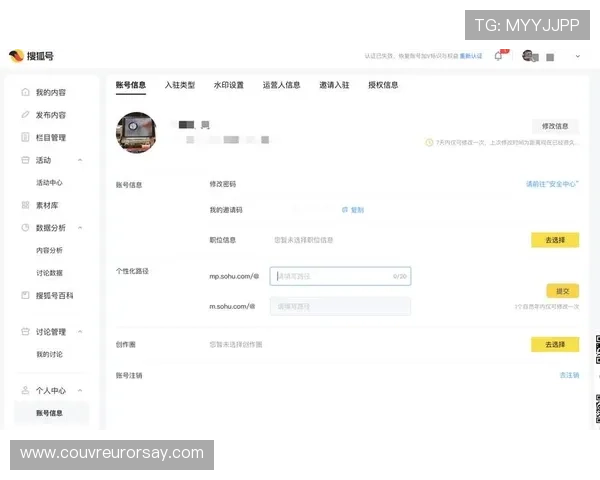This screenshot has width=600, height=480.
Task: Click the 栏目管理 icon
Action: [25, 137]
